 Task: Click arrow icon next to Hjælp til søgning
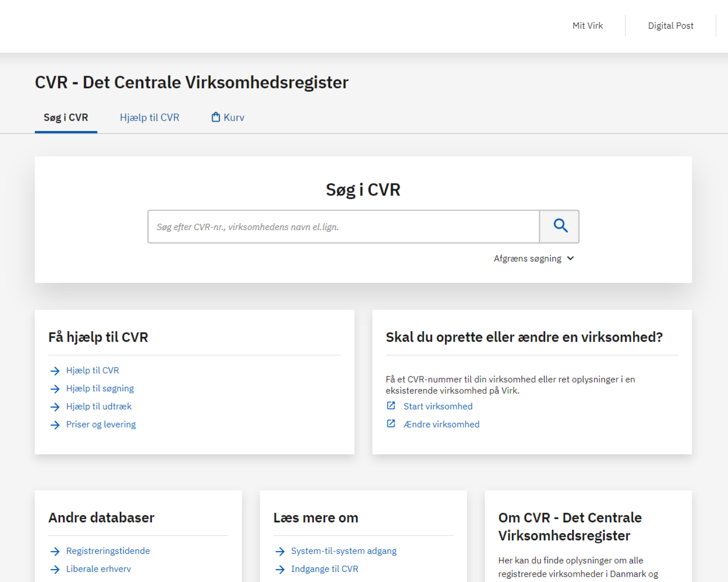[x=55, y=389]
